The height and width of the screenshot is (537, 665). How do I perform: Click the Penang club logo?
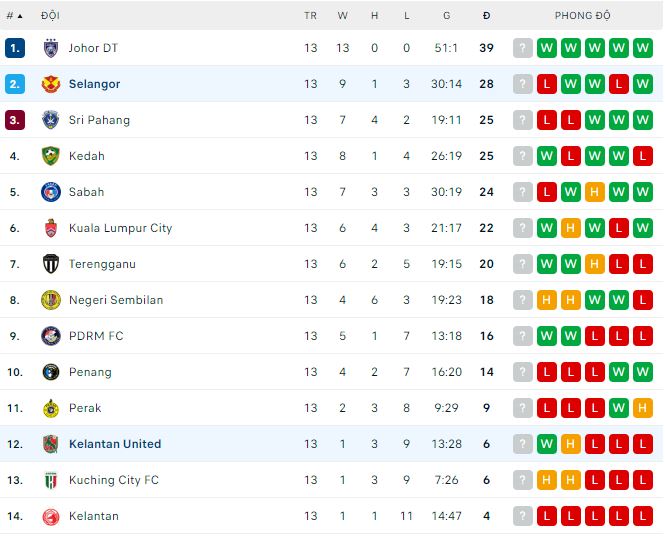point(51,372)
